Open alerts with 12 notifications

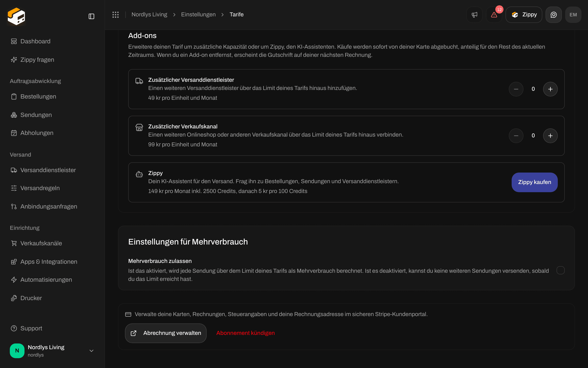click(x=494, y=15)
